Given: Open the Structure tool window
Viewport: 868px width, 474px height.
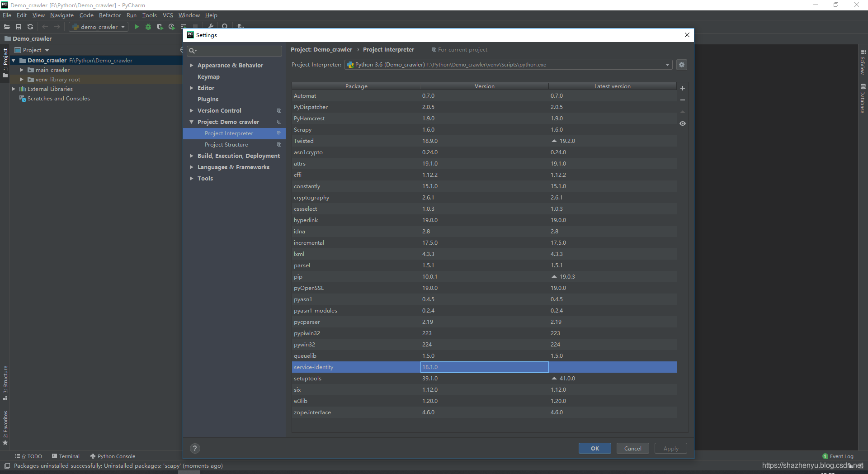Looking at the screenshot, I should pyautogui.click(x=5, y=383).
